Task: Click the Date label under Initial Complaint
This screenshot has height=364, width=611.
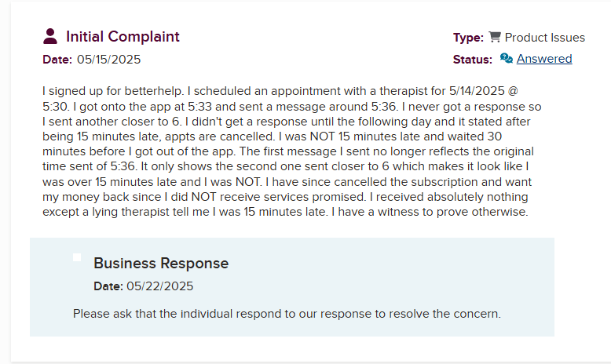Action: tap(57, 60)
